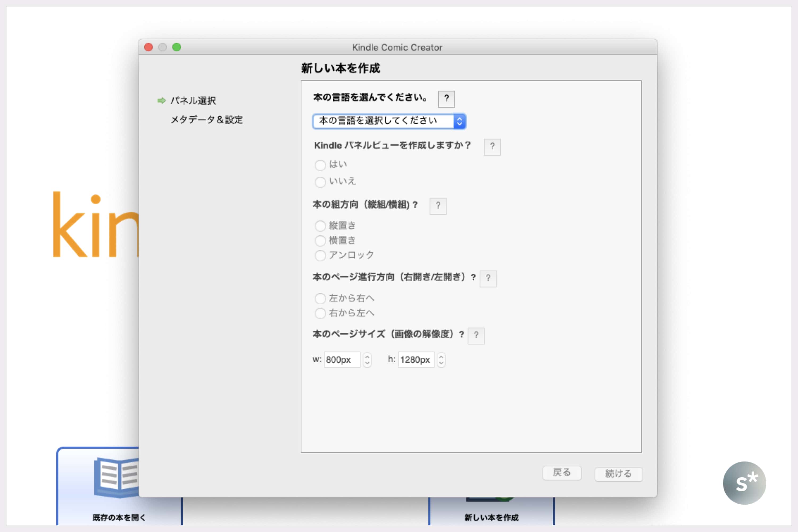Choose 右から左へ page direction radio
Screen dimensions: 798x532
click(320, 313)
